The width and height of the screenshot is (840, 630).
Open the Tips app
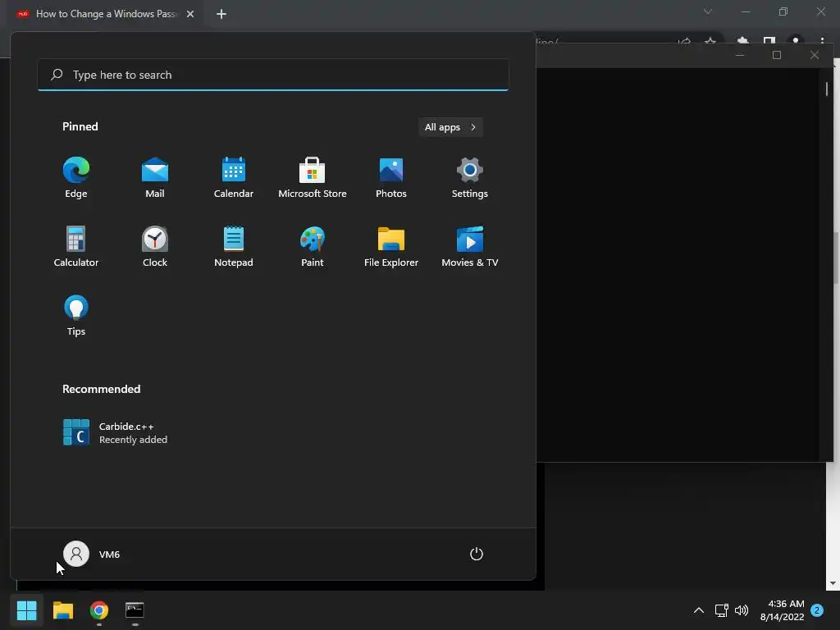pos(76,316)
